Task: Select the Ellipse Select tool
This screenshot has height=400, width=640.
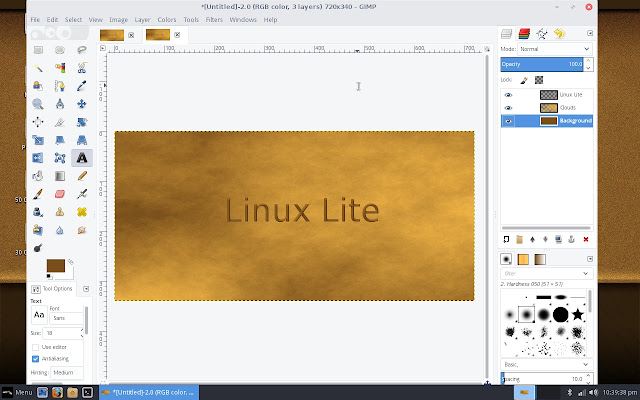Action: tap(60, 50)
